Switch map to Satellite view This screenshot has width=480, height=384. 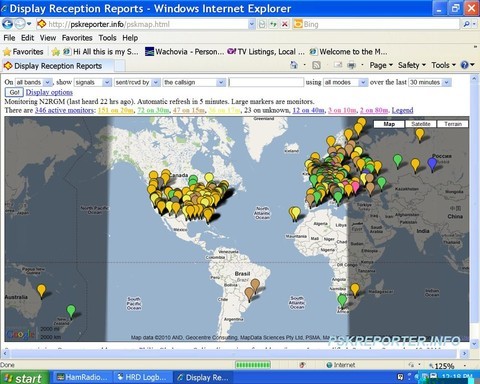pos(421,124)
